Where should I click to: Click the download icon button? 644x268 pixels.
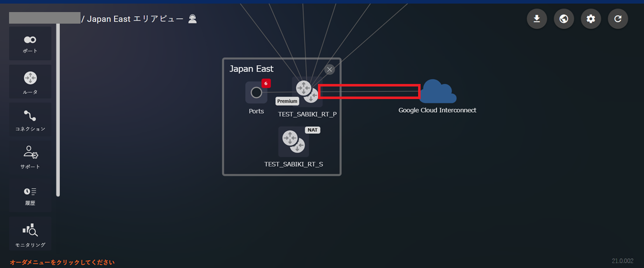537,19
